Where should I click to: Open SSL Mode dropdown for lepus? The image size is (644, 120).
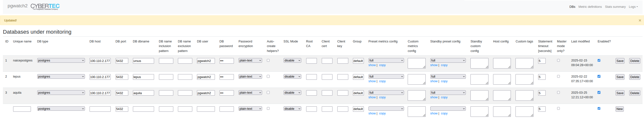tap(292, 76)
